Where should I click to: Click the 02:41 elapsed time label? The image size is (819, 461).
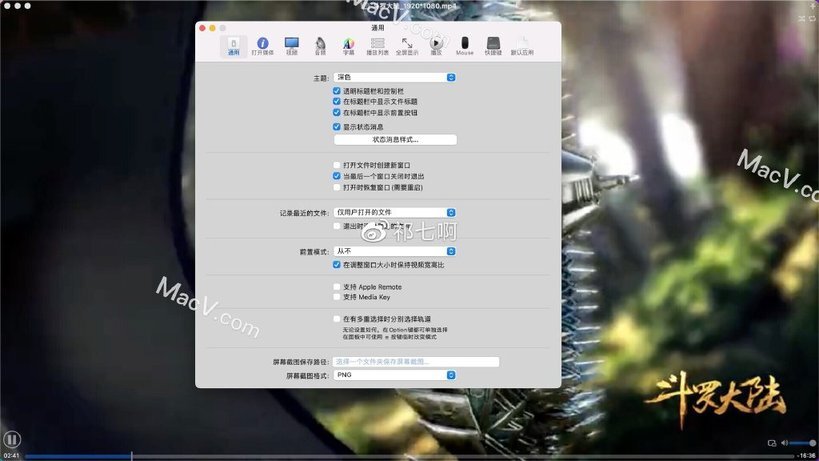point(11,456)
